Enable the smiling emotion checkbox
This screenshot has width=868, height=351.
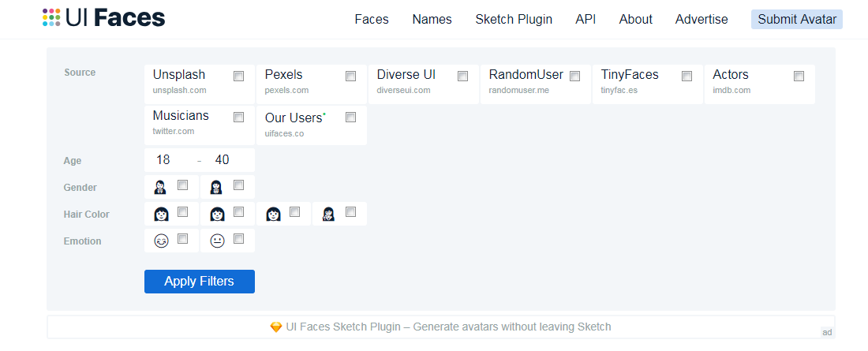tap(183, 239)
